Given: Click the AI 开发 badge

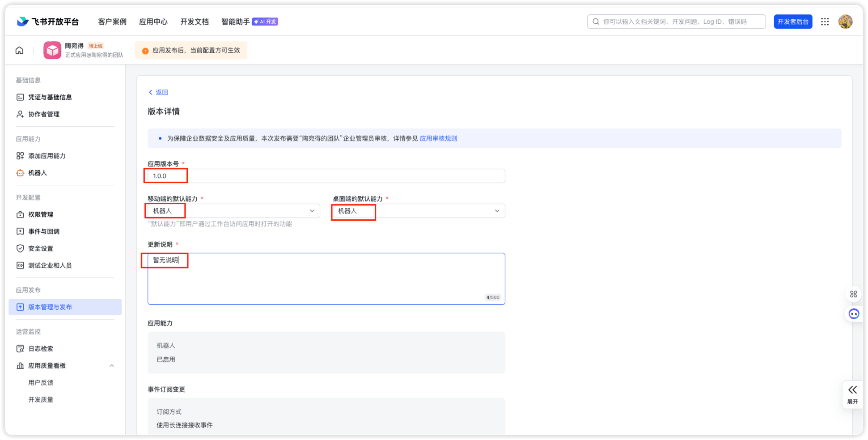Looking at the screenshot, I should pyautogui.click(x=265, y=21).
